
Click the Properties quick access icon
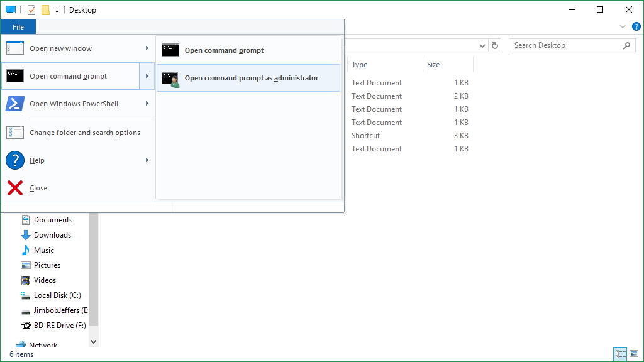point(31,10)
